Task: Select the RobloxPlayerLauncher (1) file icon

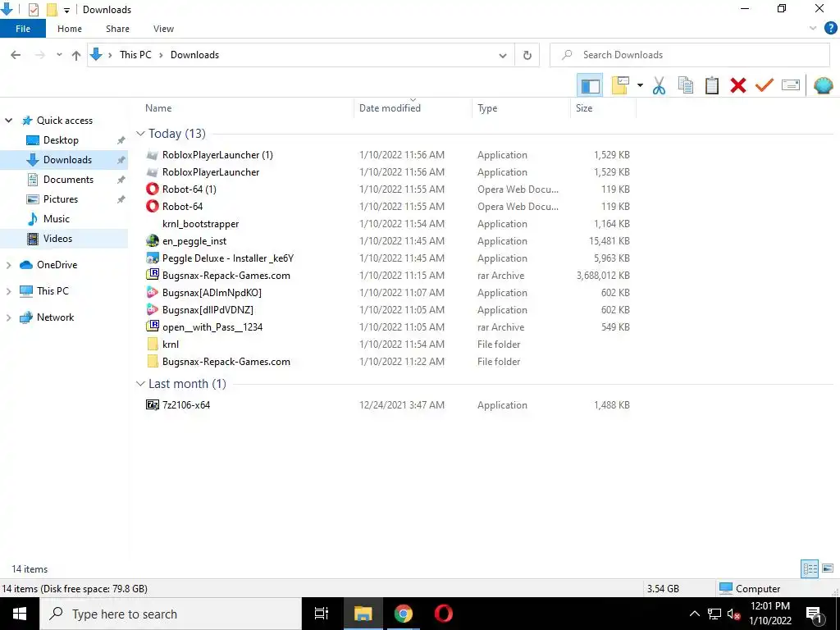Action: tap(152, 155)
